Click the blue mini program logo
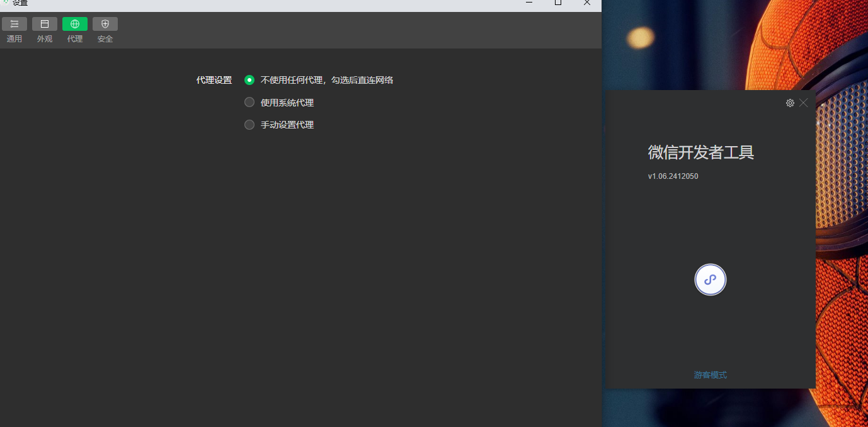Viewport: 868px width, 427px height. pos(711,280)
